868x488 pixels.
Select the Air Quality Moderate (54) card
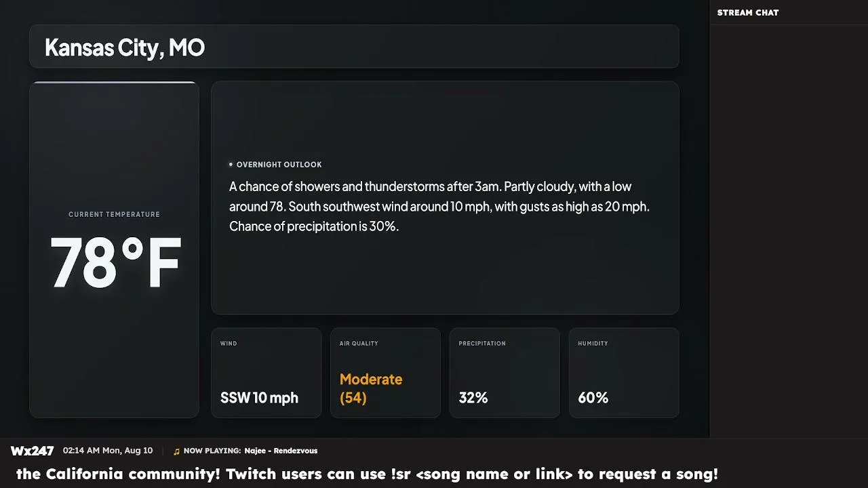(385, 373)
